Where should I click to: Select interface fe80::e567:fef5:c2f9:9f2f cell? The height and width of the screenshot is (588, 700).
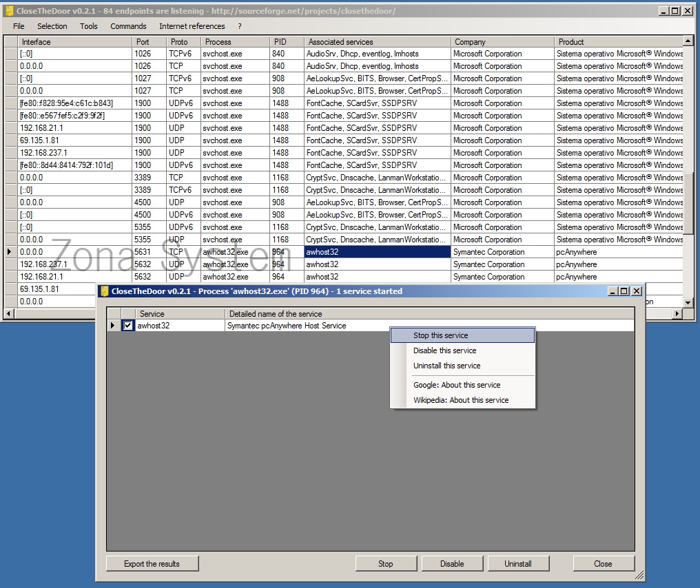(x=74, y=116)
